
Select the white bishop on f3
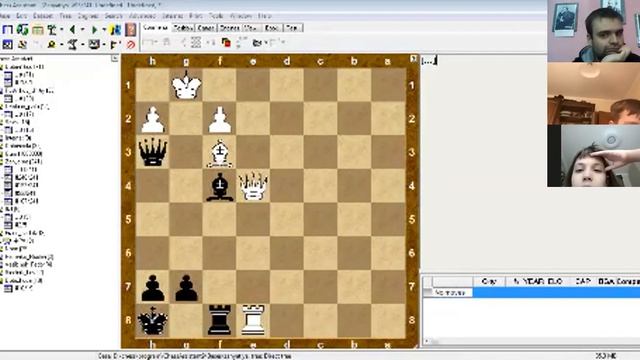point(220,153)
